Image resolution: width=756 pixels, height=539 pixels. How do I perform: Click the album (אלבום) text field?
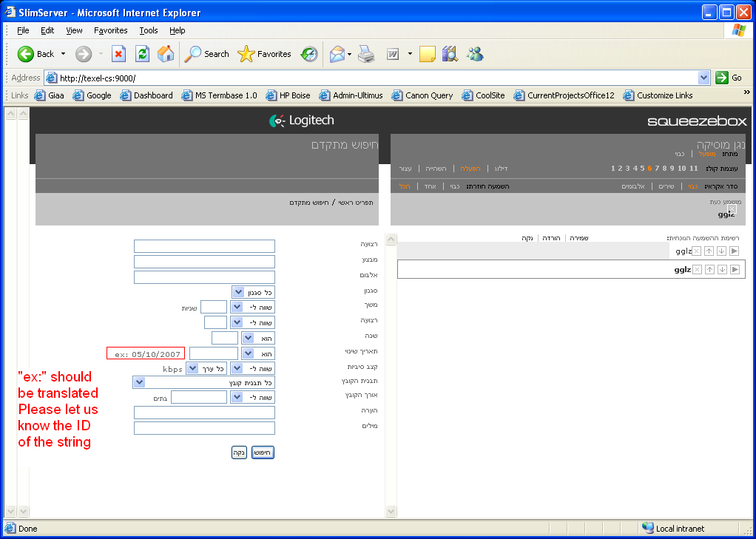pyautogui.click(x=204, y=277)
